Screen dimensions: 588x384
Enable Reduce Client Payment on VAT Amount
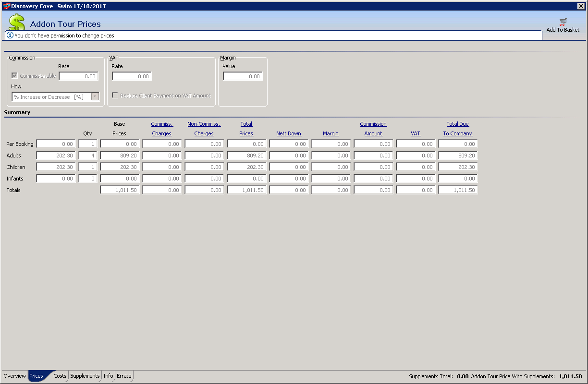pyautogui.click(x=115, y=96)
